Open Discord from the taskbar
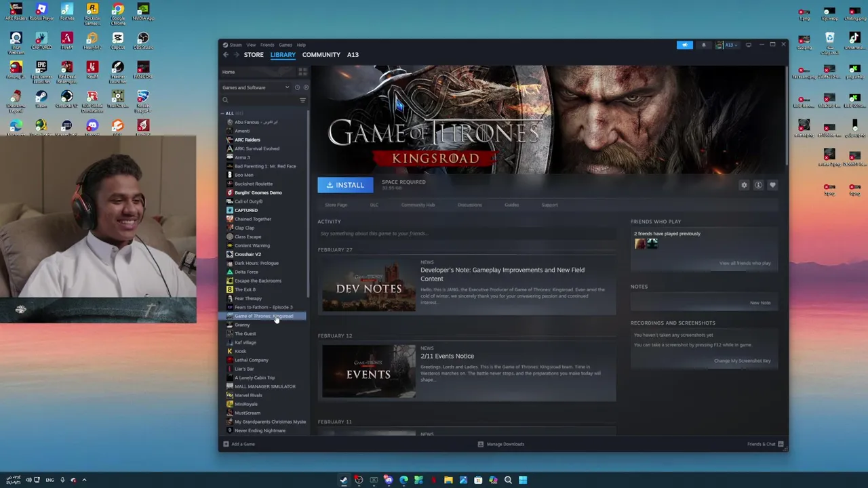This screenshot has height=488, width=868. pos(389,480)
